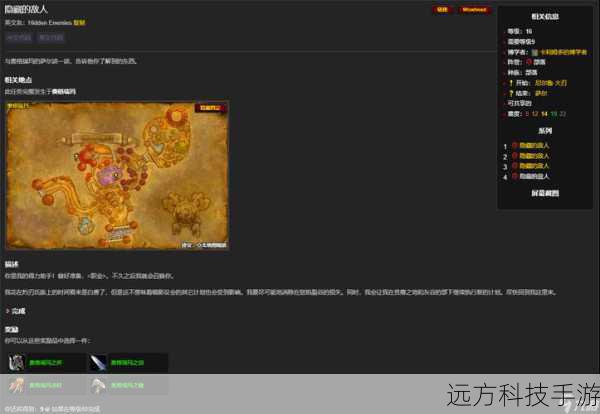Viewport: 600px width, 414px height.
Task: Click the Horde faction icon in sidebar
Action: coord(529,62)
